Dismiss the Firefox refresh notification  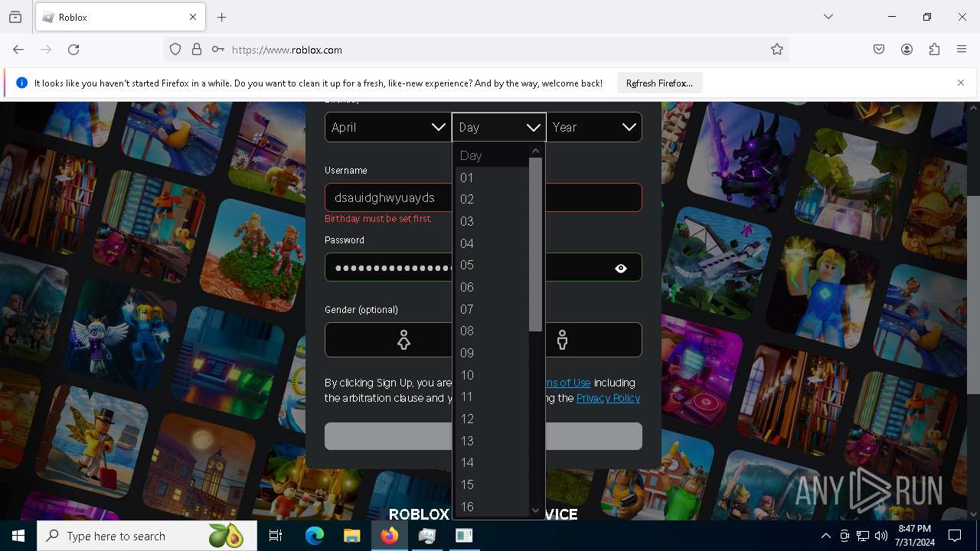click(x=961, y=83)
